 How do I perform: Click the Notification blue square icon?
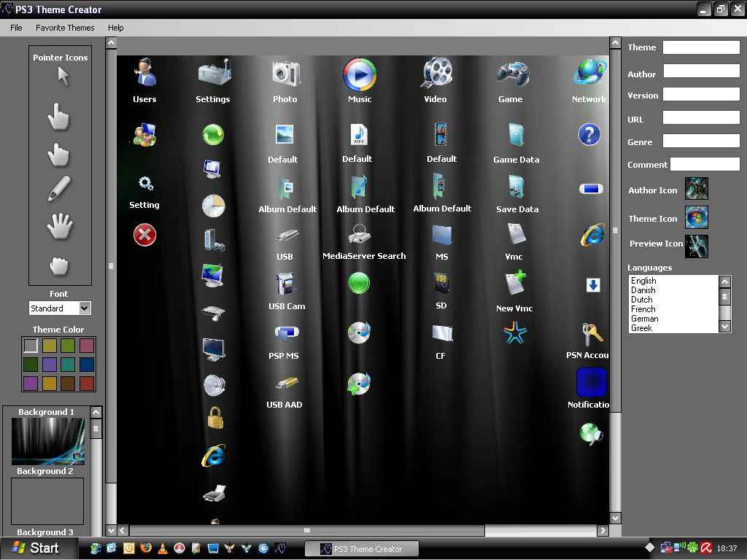589,381
